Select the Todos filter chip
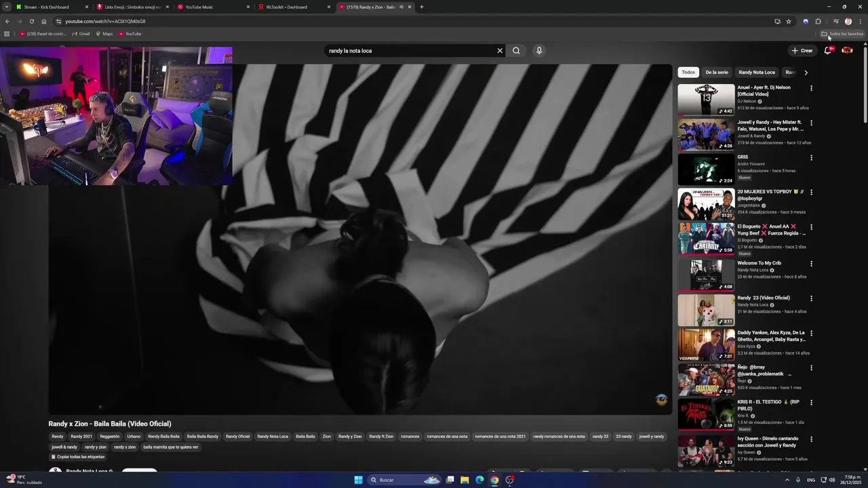Viewport: 868px width, 488px height. click(x=688, y=73)
